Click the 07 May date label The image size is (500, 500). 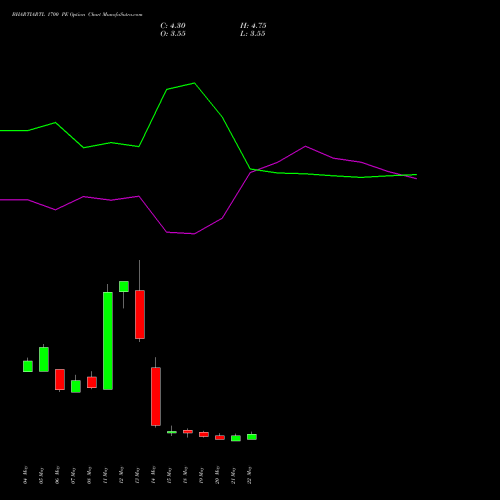(x=74, y=475)
